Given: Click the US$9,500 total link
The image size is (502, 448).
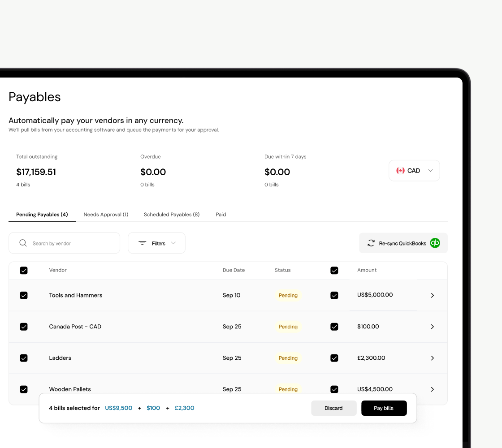Looking at the screenshot, I should (118, 408).
